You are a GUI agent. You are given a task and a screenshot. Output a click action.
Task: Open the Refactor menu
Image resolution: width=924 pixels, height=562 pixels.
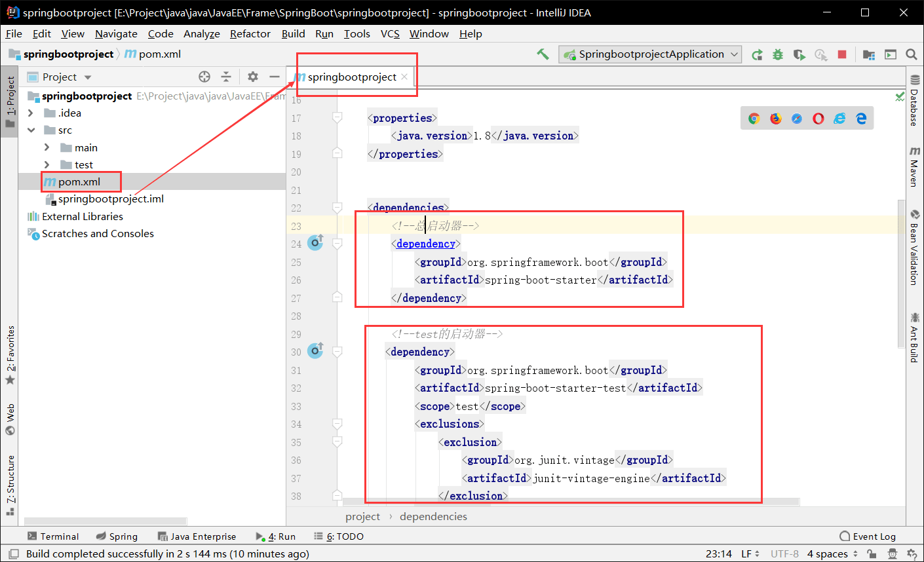pos(250,33)
